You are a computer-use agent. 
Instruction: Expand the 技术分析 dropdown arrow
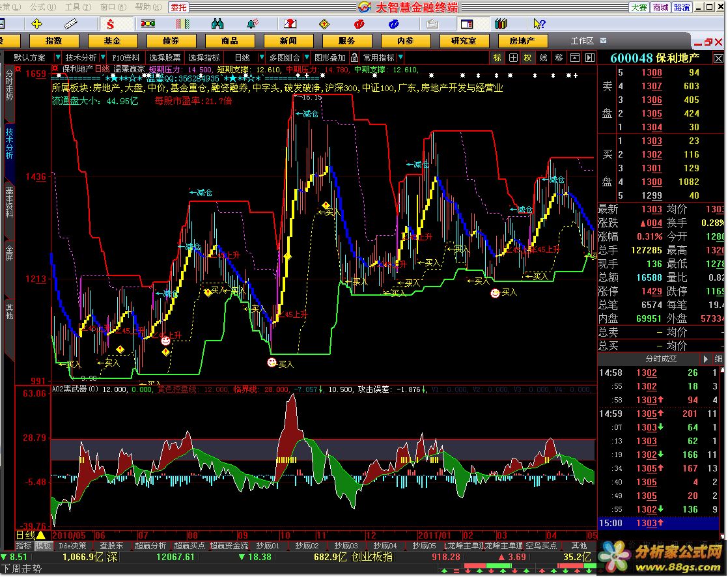[x=103, y=57]
